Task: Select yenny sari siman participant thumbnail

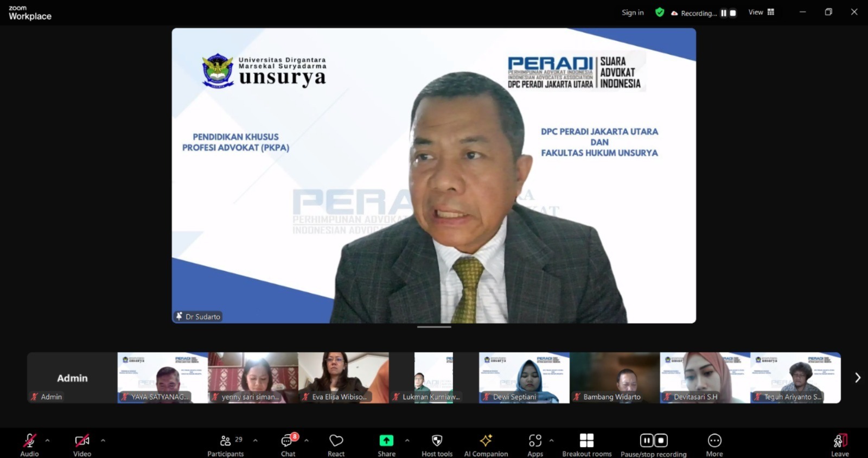Action: (x=253, y=378)
